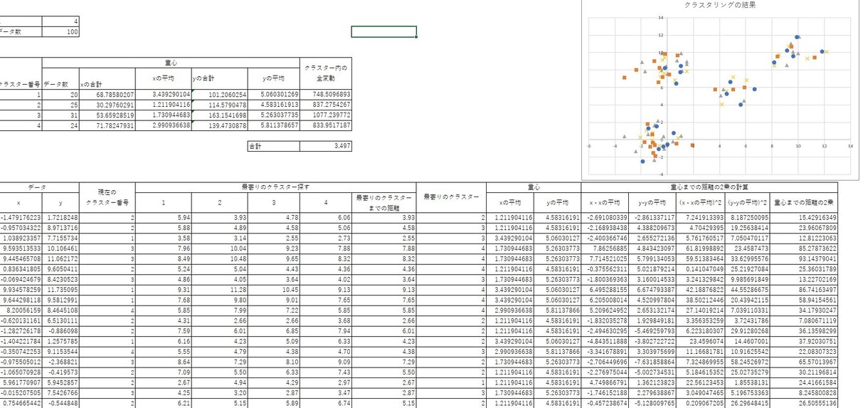Click the distance cell showing 10.48
The height and width of the screenshot is (408, 868).
click(220, 258)
